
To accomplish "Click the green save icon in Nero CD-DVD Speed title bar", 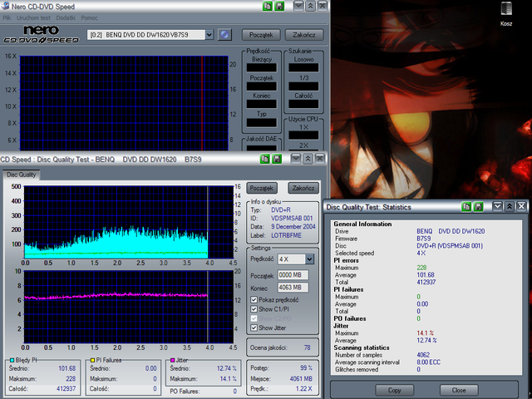I will point(279,6).
